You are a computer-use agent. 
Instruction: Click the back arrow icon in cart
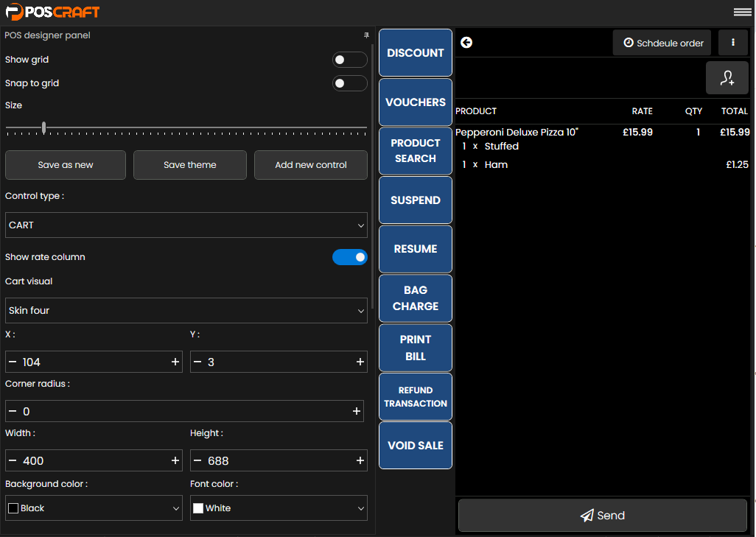tap(466, 43)
